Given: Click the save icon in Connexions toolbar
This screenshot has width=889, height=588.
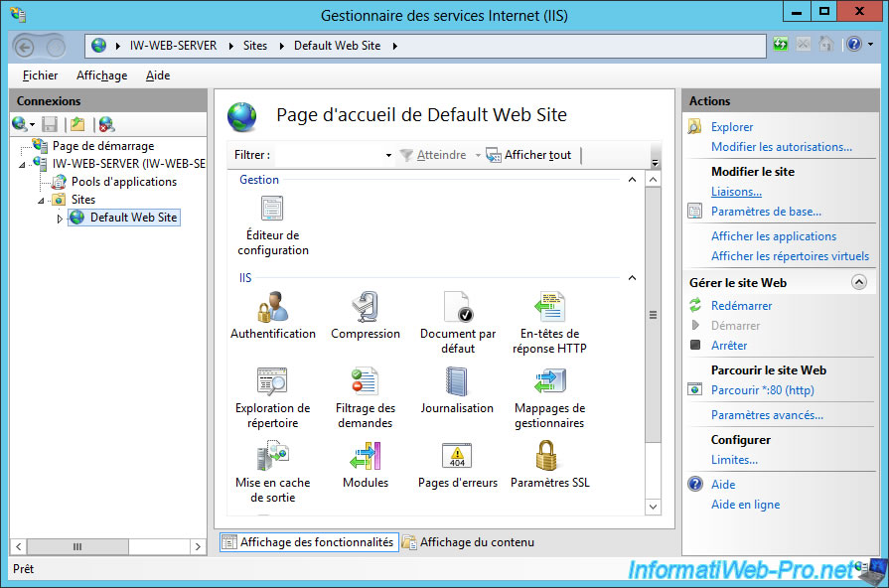Looking at the screenshot, I should (x=50, y=123).
